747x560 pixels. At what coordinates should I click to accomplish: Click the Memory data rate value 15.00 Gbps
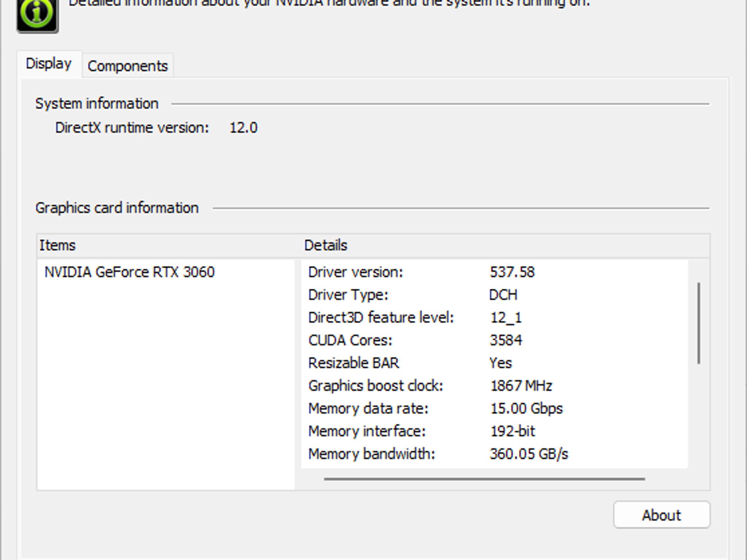(526, 409)
